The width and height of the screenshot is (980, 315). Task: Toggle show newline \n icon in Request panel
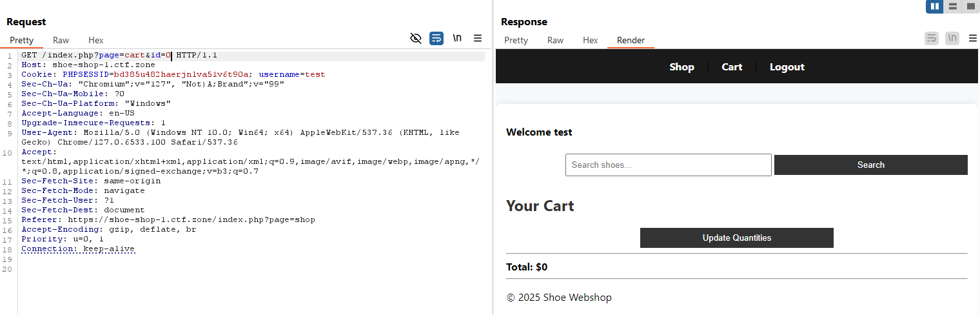click(457, 38)
